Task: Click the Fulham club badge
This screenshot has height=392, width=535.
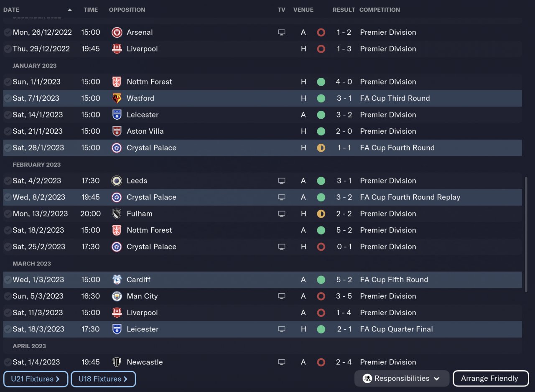Action: (117, 214)
